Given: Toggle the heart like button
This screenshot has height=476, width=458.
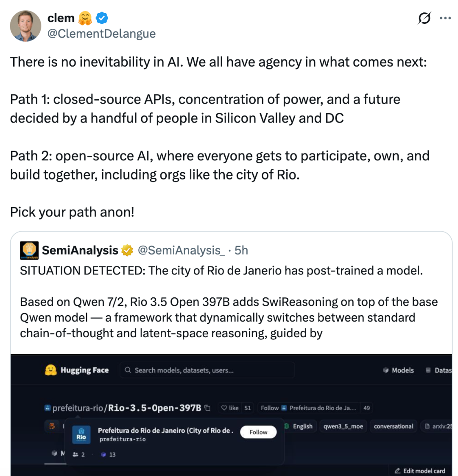Looking at the screenshot, I should tap(230, 408).
